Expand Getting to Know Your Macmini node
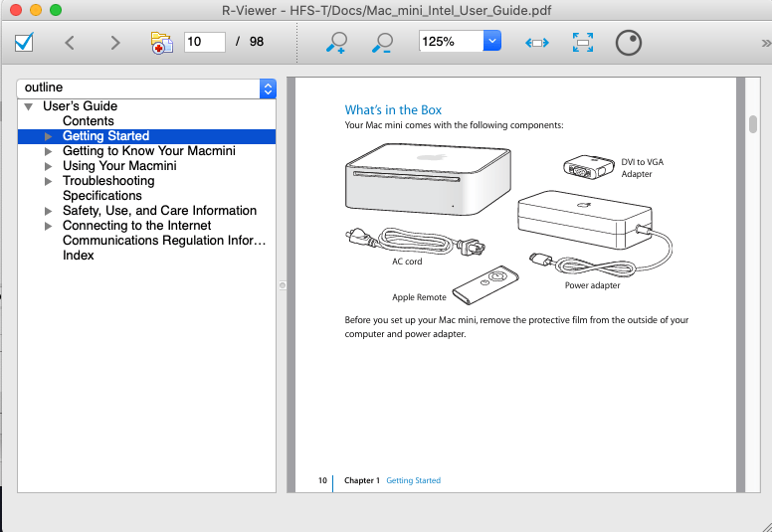Viewport: 772px width, 532px height. [48, 151]
